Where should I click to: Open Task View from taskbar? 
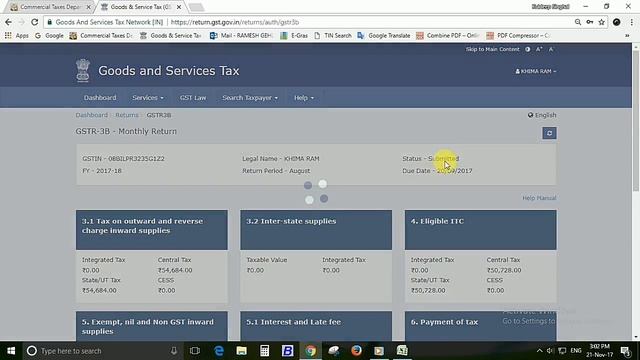click(x=195, y=351)
